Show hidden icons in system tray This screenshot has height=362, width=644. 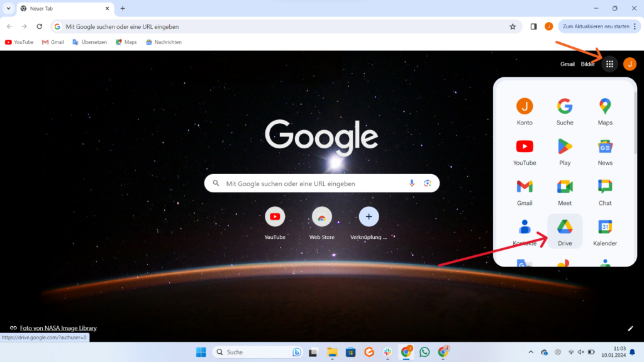click(530, 352)
